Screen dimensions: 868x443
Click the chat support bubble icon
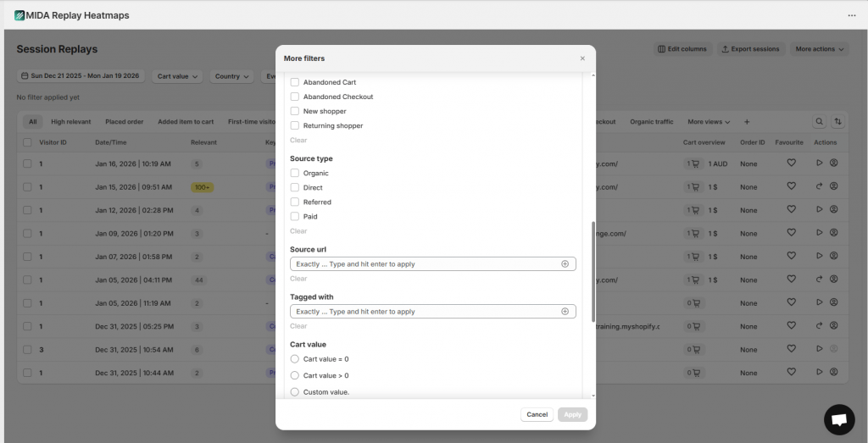coord(838,419)
